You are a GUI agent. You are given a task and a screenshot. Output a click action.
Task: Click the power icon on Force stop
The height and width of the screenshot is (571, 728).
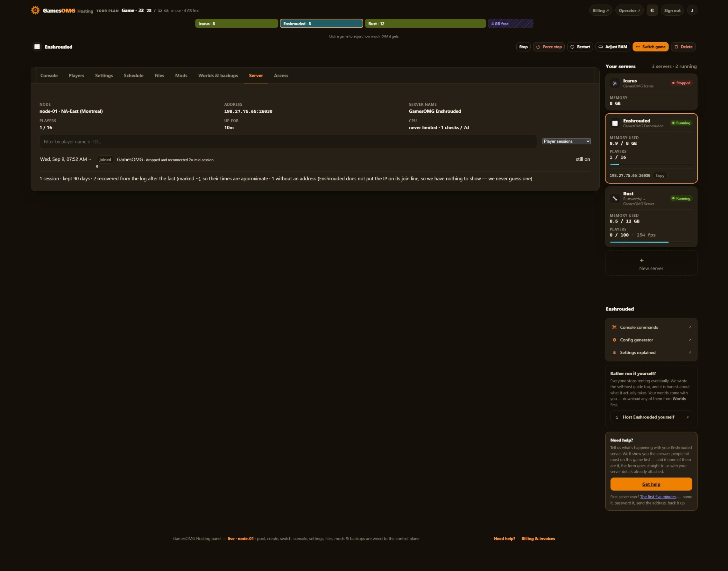tap(538, 47)
